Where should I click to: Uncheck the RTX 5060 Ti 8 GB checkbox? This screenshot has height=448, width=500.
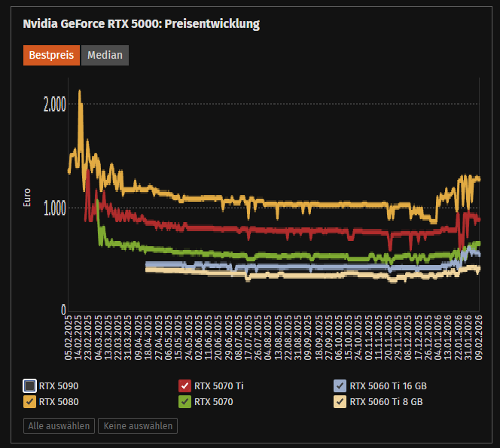(340, 402)
